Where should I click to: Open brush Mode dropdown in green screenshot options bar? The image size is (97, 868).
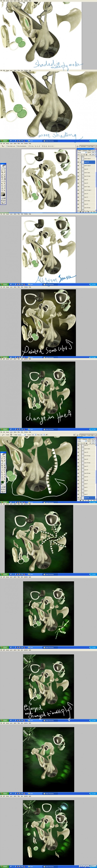[x=22, y=435]
